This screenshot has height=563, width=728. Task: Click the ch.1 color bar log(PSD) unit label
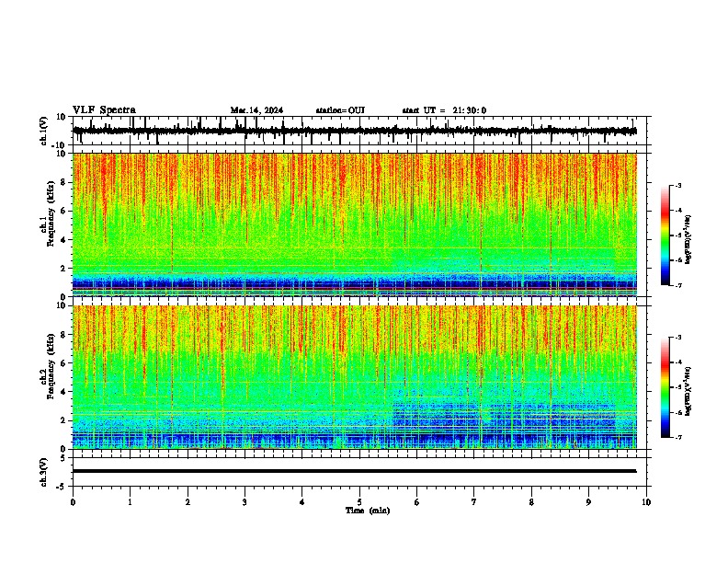[x=688, y=239]
